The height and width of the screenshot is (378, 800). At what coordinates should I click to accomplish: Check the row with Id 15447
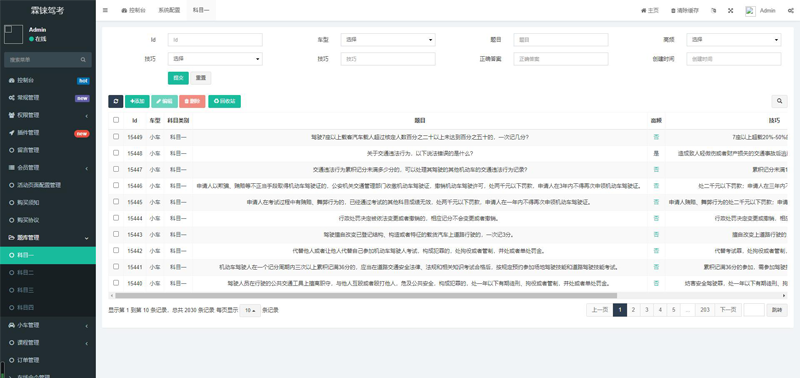click(x=116, y=169)
